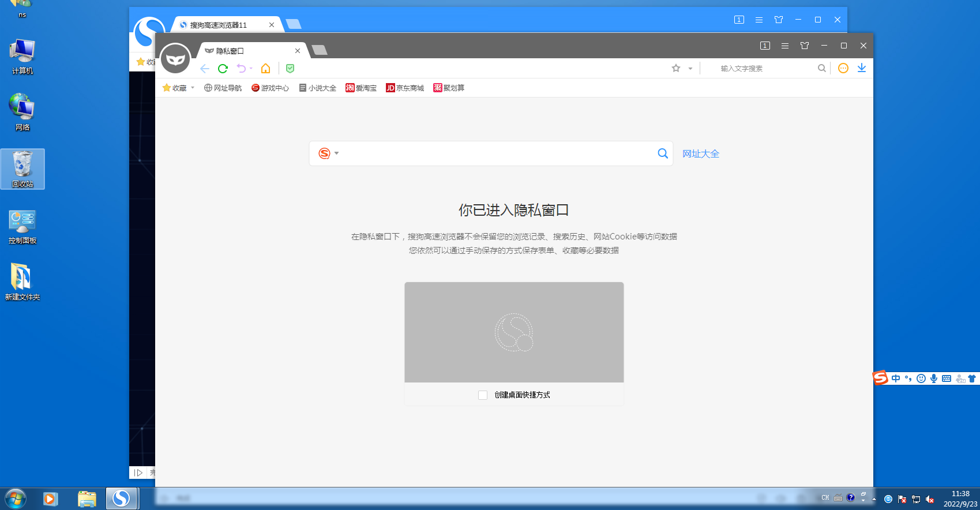Click skin shirt icon in background window

[x=779, y=20]
